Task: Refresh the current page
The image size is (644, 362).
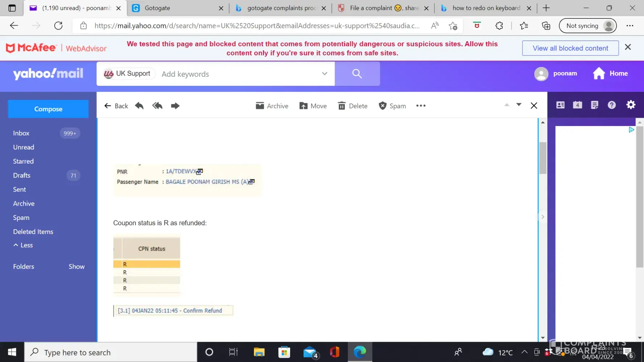Action: [x=58, y=26]
